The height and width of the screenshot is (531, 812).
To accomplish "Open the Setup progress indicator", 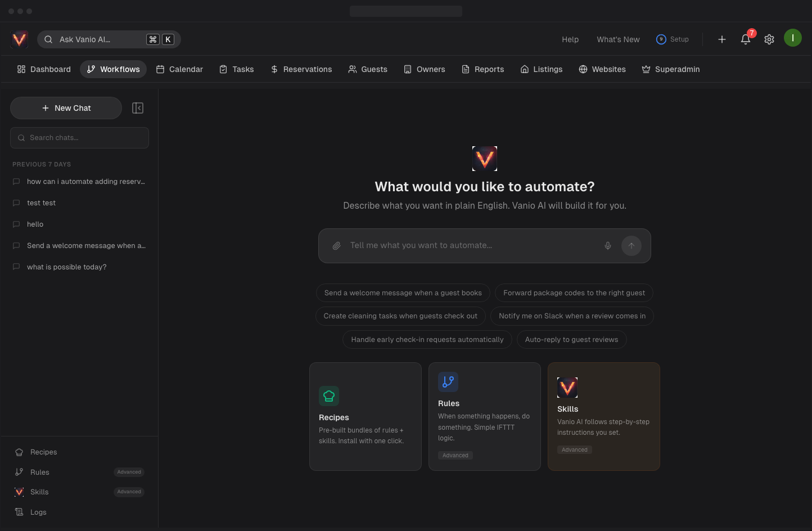I will 673,39.
